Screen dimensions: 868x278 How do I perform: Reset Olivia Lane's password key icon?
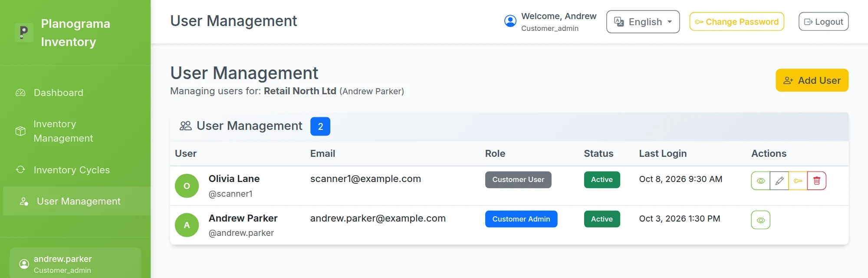coord(798,181)
